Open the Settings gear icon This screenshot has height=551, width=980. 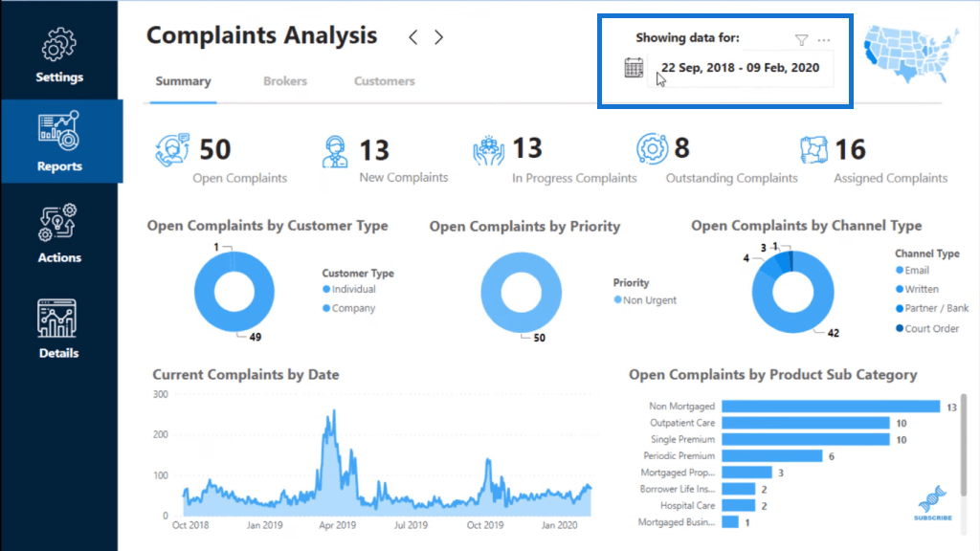coord(58,44)
